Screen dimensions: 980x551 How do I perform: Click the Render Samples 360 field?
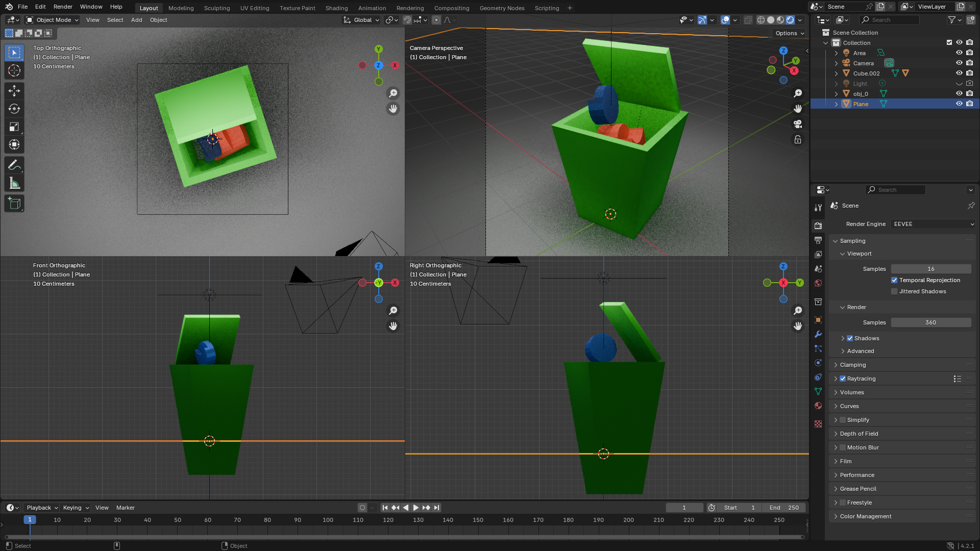pos(930,322)
